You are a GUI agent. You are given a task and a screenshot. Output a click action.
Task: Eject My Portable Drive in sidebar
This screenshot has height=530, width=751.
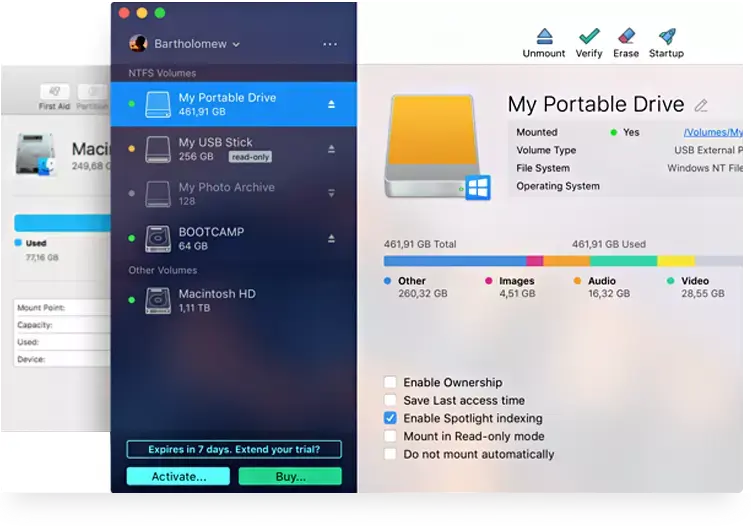point(331,104)
